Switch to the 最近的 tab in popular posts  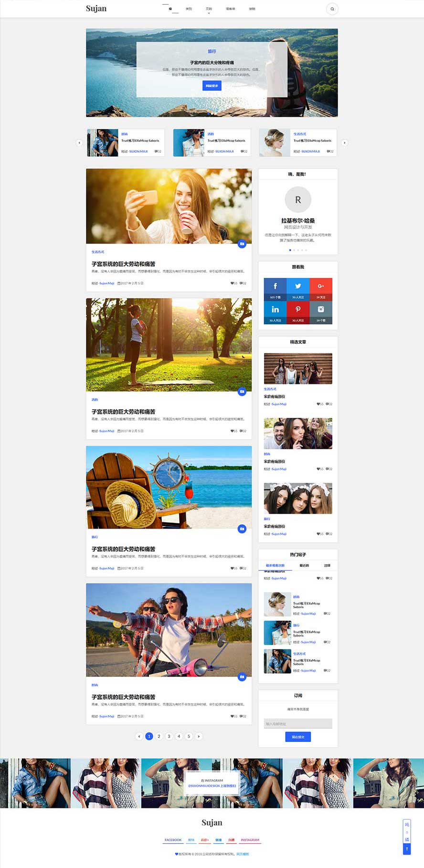click(304, 565)
